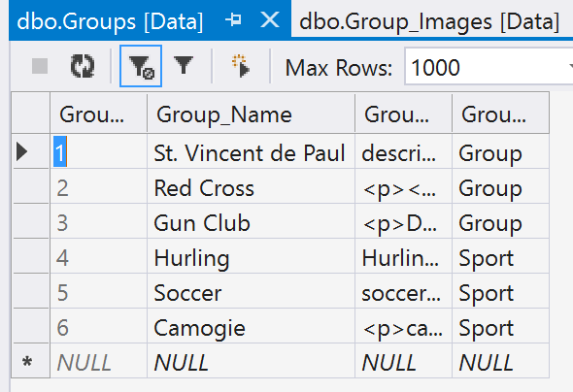Click the Camogie cell
This screenshot has width=573, height=392.
coord(251,326)
